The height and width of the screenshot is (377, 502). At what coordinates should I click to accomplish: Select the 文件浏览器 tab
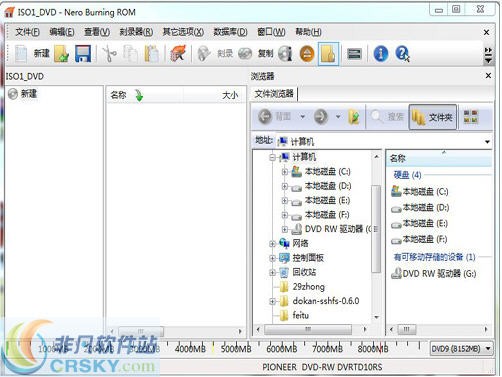274,94
